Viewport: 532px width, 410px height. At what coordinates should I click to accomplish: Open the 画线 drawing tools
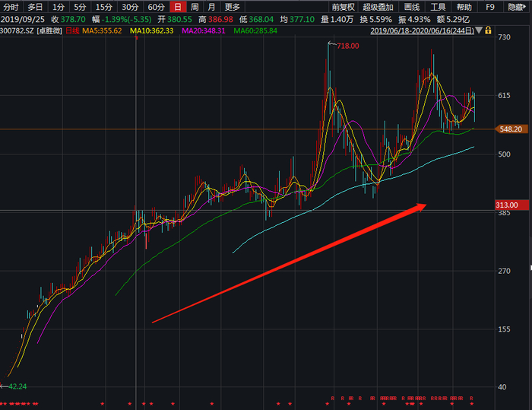pos(412,7)
